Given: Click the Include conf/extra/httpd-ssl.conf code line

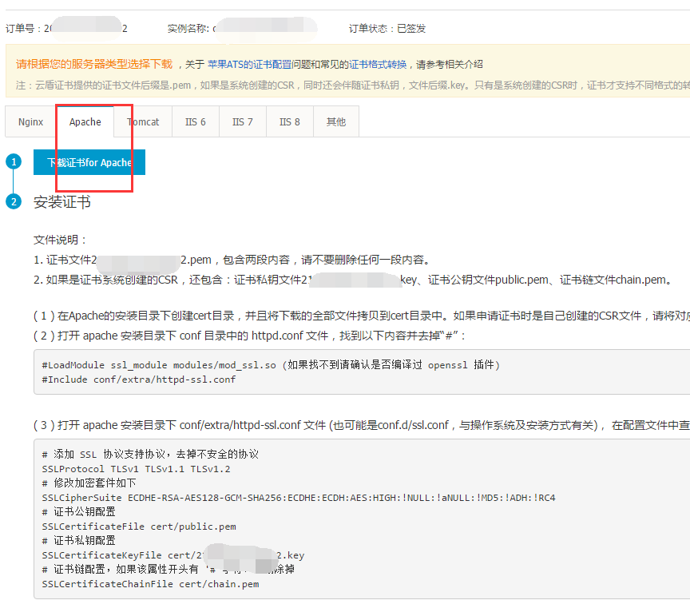Looking at the screenshot, I should [x=139, y=379].
